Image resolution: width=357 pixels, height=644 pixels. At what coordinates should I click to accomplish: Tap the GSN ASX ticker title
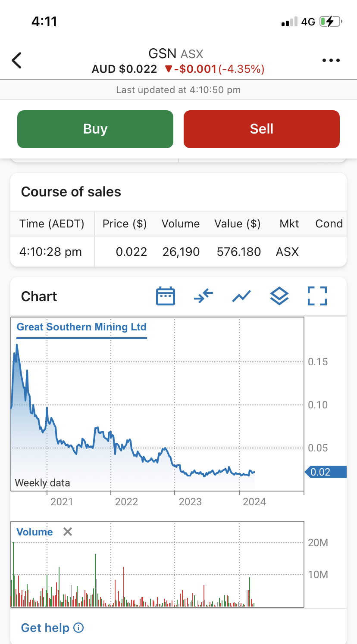[176, 54]
